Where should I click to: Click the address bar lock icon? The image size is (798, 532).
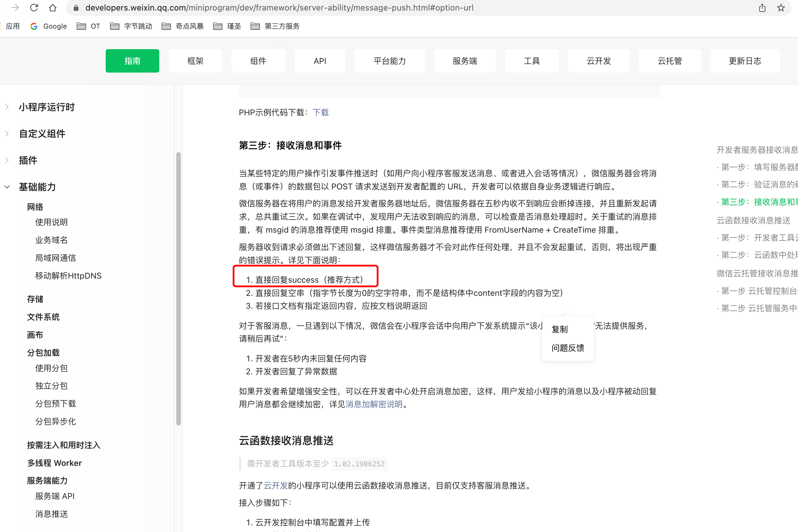point(76,8)
